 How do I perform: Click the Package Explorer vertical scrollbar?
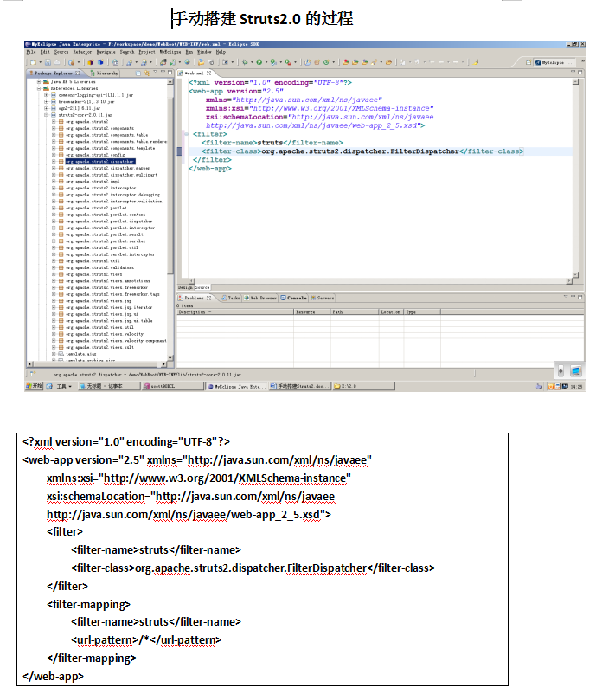[x=170, y=216]
